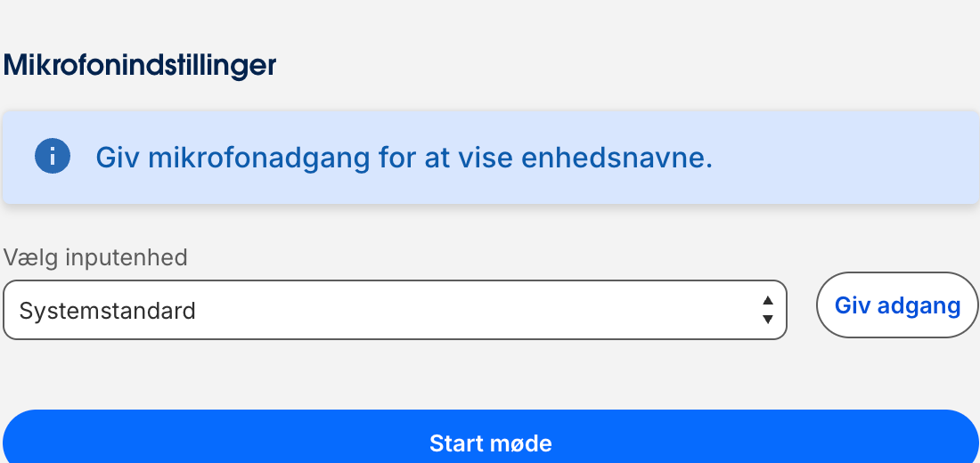
Task: Click the Mikrofonindstillinger heading
Action: tap(141, 65)
